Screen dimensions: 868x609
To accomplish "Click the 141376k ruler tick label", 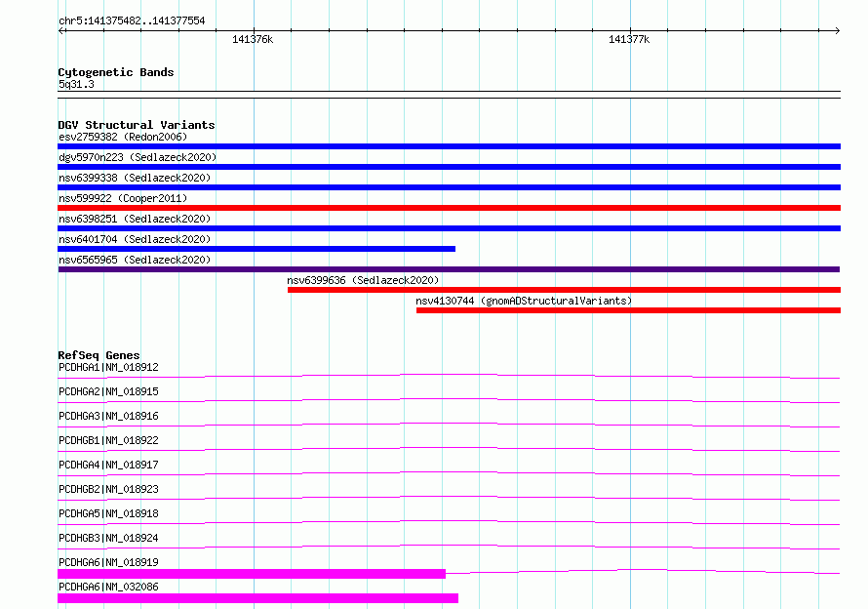I will 253,39.
